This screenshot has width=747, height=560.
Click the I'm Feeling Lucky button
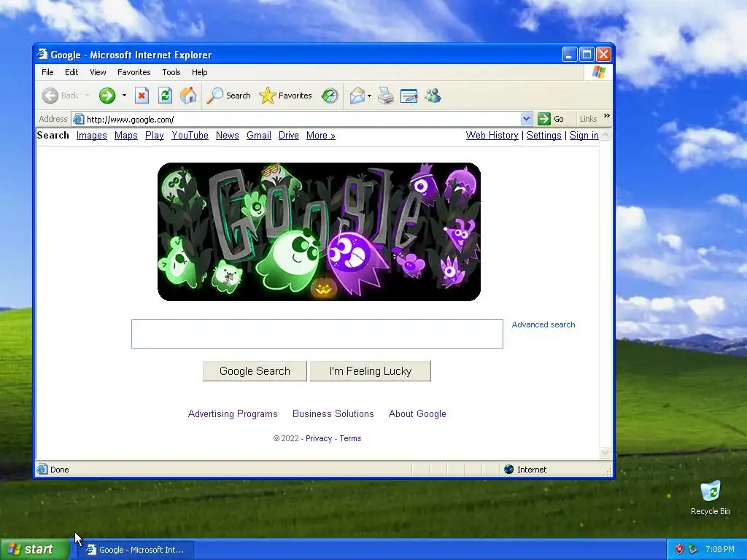click(x=371, y=371)
